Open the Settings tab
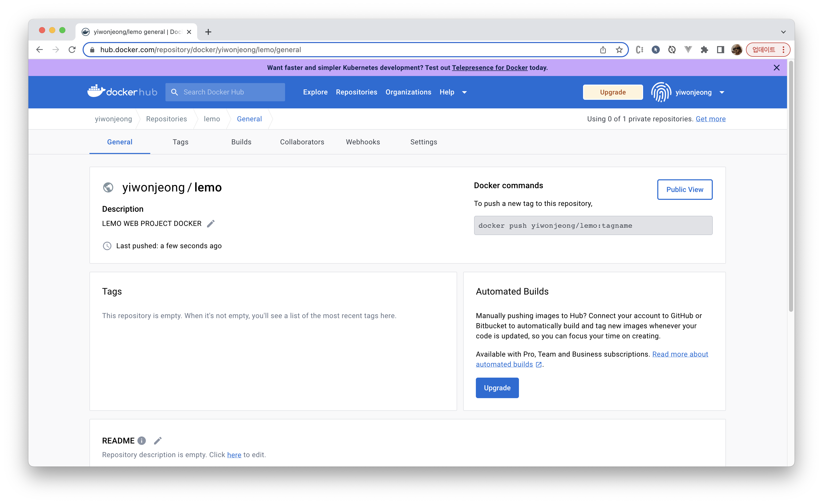This screenshot has height=504, width=823. click(423, 142)
